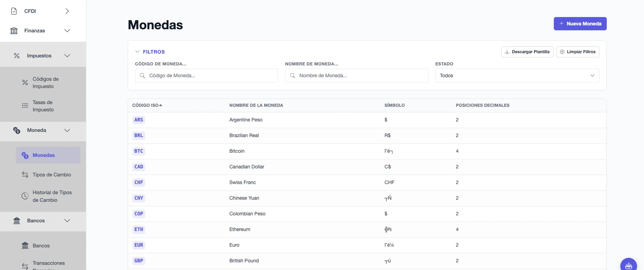
Task: Click the Impuestos percent icon
Action: 17,56
